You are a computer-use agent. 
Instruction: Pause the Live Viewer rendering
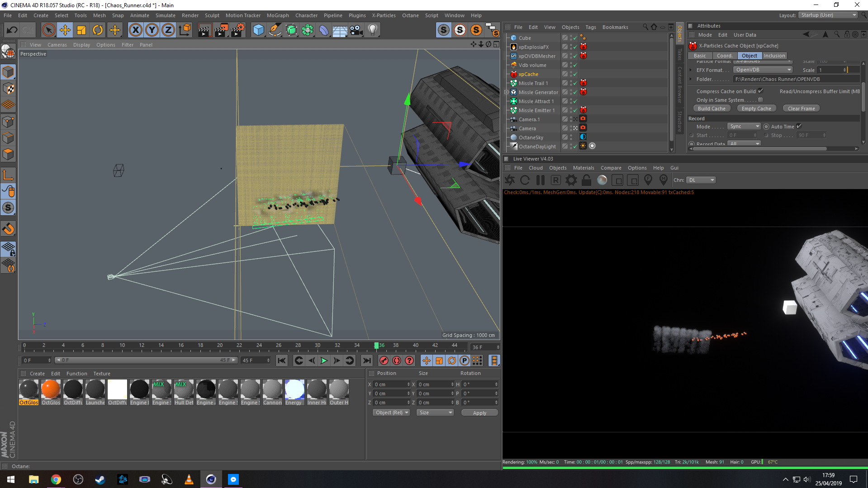(x=541, y=180)
